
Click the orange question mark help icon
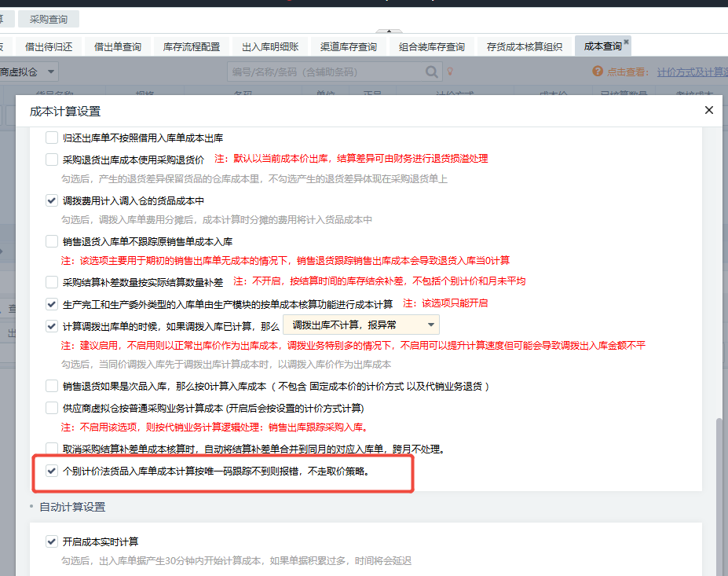598,72
